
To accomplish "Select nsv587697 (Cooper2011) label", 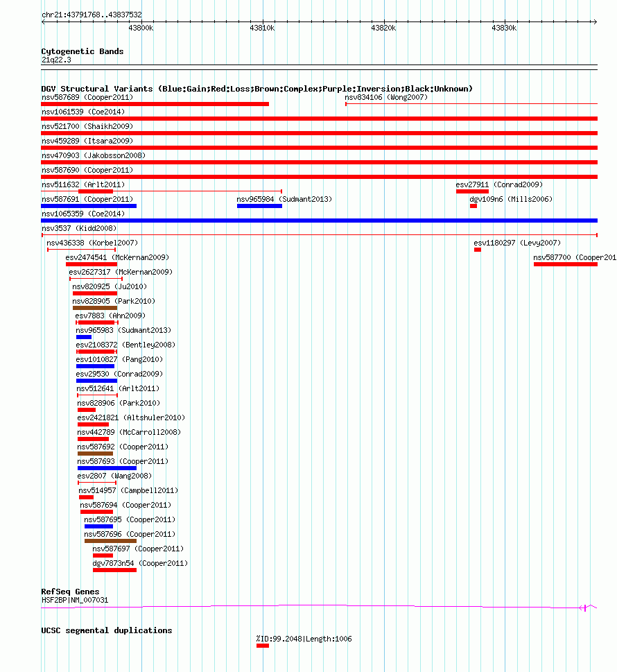I will tap(138, 549).
